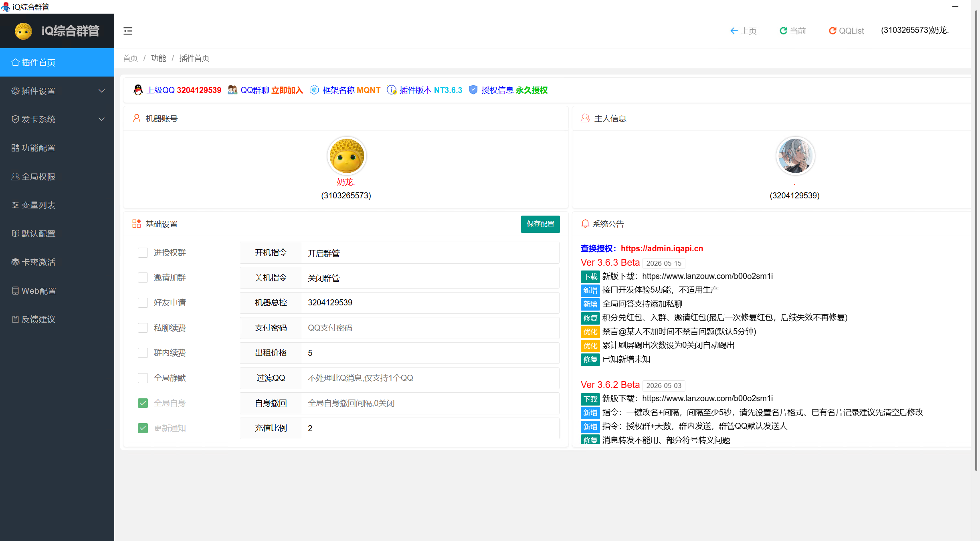Screen dimensions: 980x541
Task: Click the user icon beside 机器账号
Action: tap(137, 118)
